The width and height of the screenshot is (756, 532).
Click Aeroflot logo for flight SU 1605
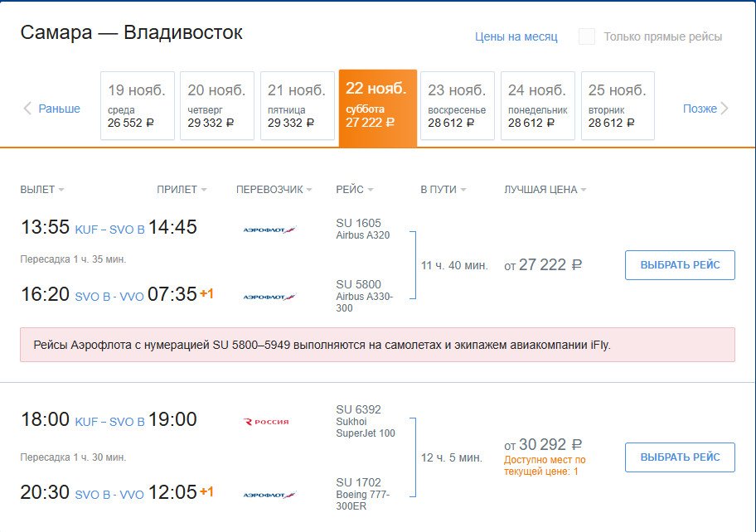(x=269, y=230)
